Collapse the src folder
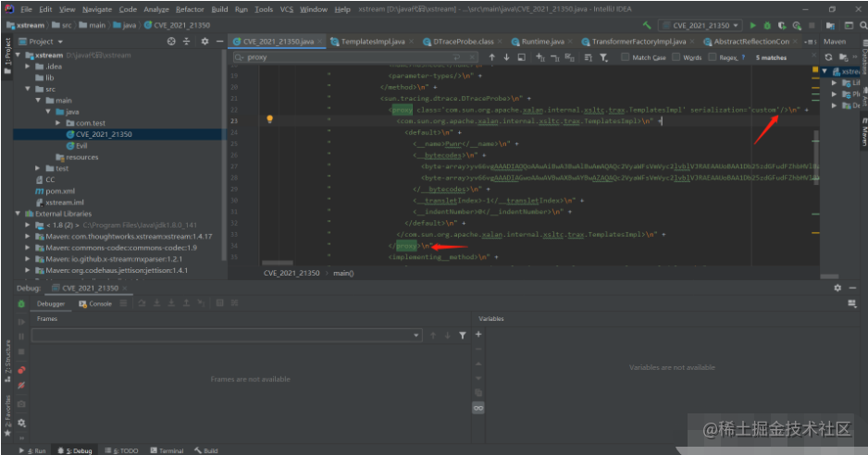 [x=28, y=89]
